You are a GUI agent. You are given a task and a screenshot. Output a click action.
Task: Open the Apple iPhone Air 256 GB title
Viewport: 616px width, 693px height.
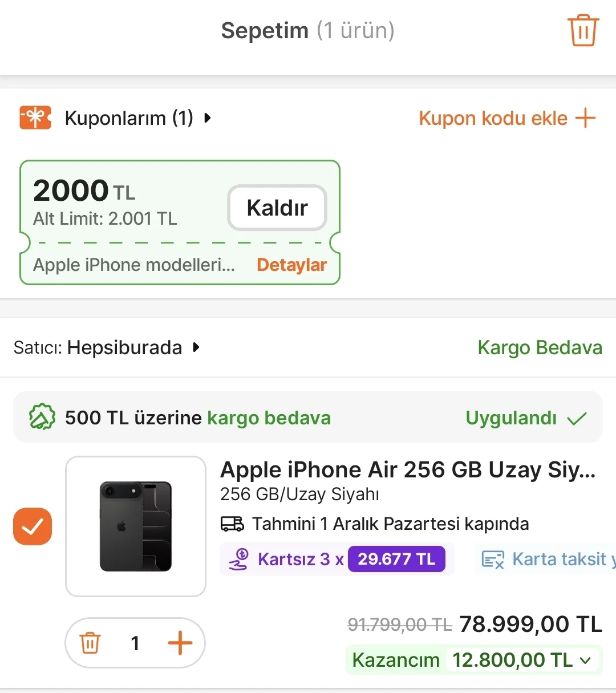click(407, 470)
